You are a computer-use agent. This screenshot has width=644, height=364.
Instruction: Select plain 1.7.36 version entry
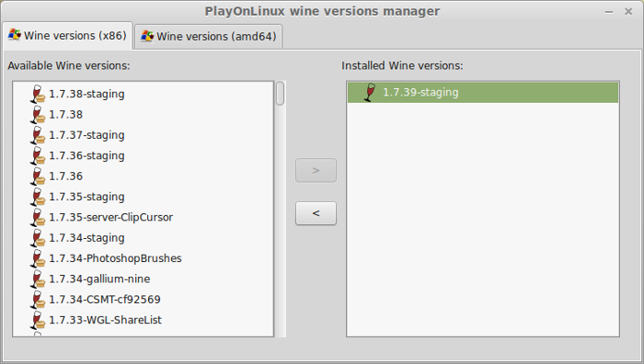[x=143, y=176]
